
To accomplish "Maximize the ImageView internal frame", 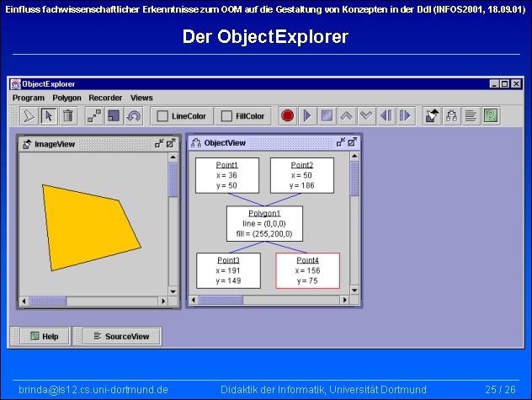I will pos(171,144).
